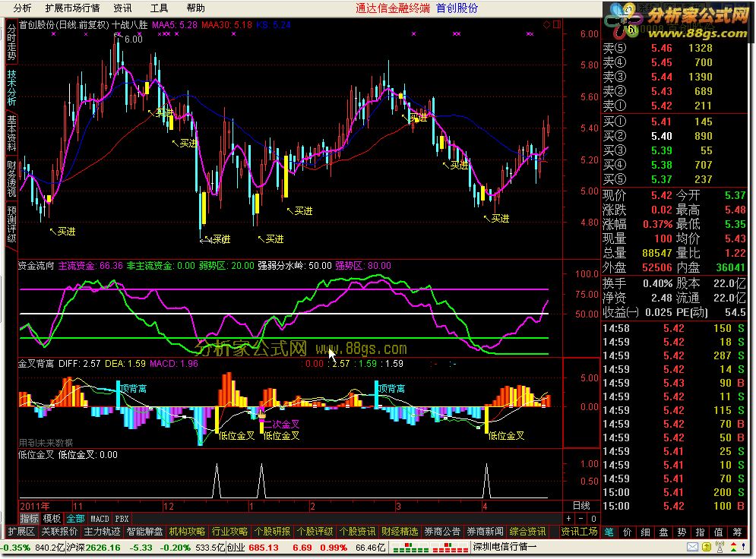Switch to 技术分析 side tab
Viewport: 756px width, 559px height.
pyautogui.click(x=11, y=87)
